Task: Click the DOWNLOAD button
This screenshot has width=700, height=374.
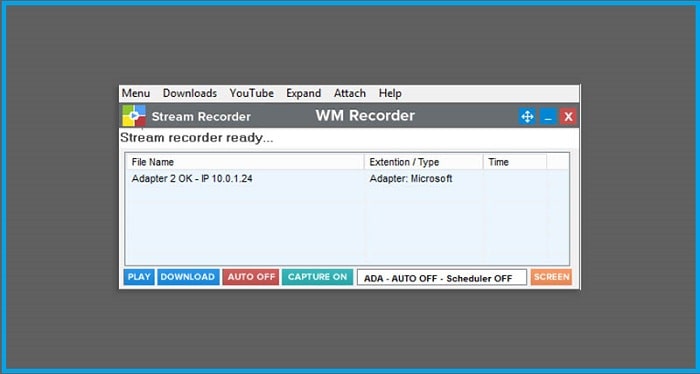Action: 188,277
